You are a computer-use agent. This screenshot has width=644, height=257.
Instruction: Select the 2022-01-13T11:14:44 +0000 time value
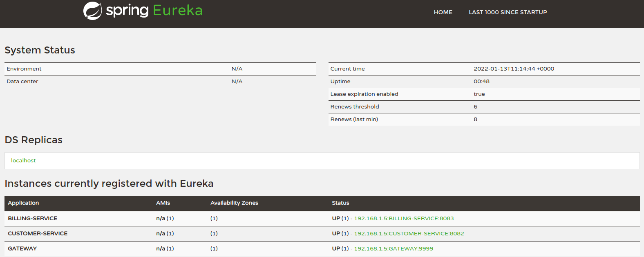(514, 69)
